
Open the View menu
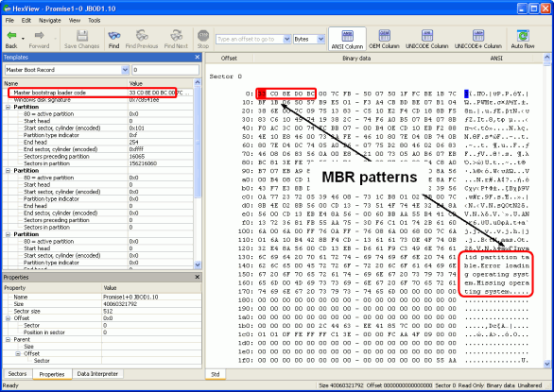click(x=74, y=21)
